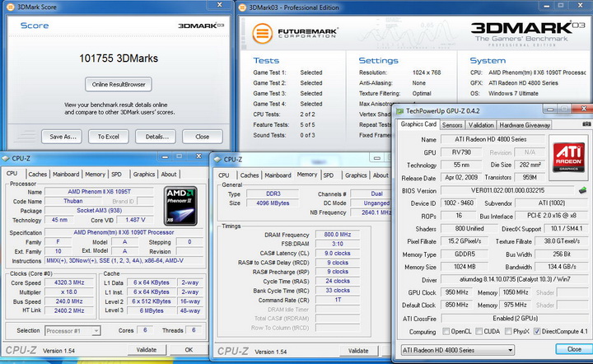Toggle the DirectCompute 4.1 checkbox
This screenshot has width=593, height=364.
pos(537,331)
